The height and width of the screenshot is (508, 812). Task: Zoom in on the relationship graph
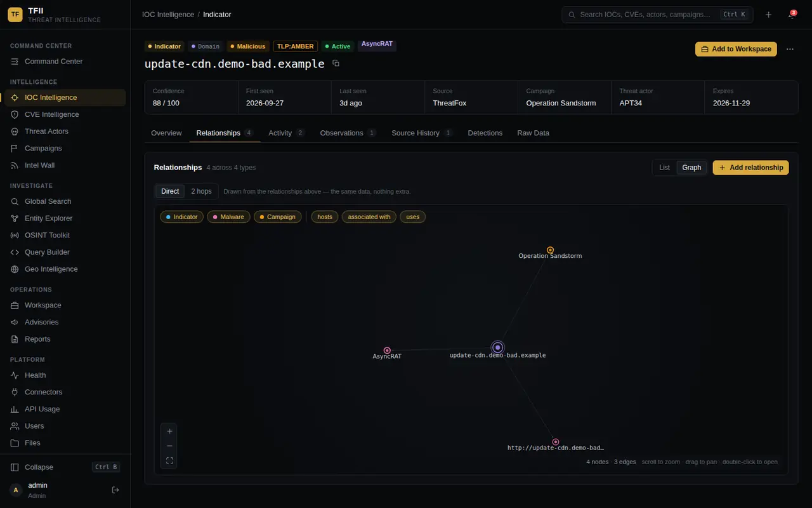click(169, 431)
